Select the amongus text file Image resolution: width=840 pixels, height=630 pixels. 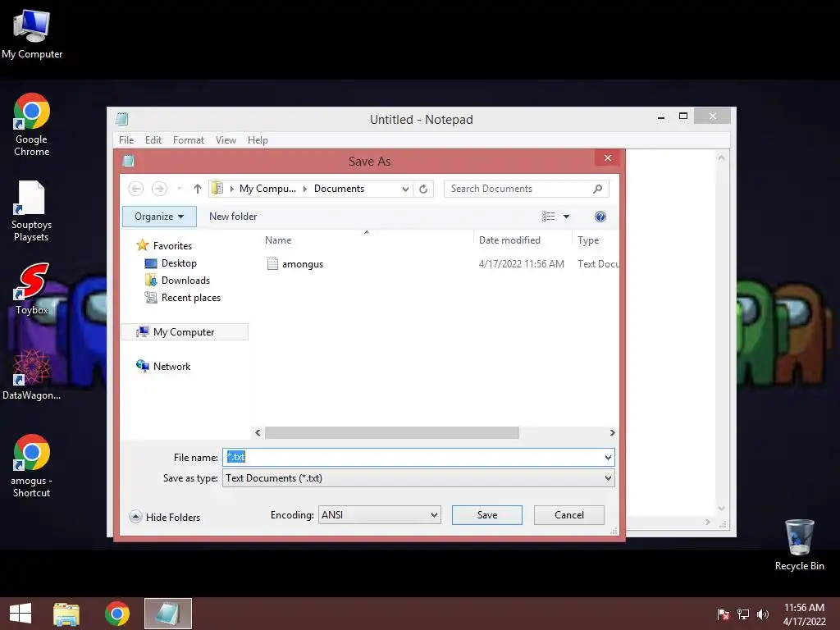coord(302,263)
